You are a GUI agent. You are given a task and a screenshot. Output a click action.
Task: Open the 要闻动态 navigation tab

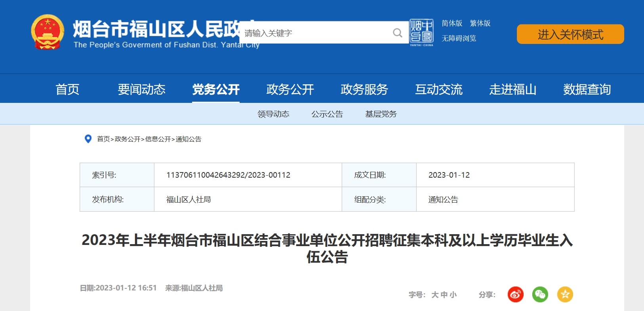click(141, 89)
